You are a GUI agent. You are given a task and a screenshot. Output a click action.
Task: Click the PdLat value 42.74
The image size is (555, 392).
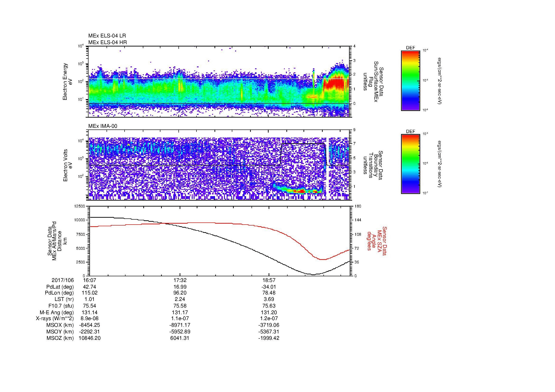pos(89,287)
